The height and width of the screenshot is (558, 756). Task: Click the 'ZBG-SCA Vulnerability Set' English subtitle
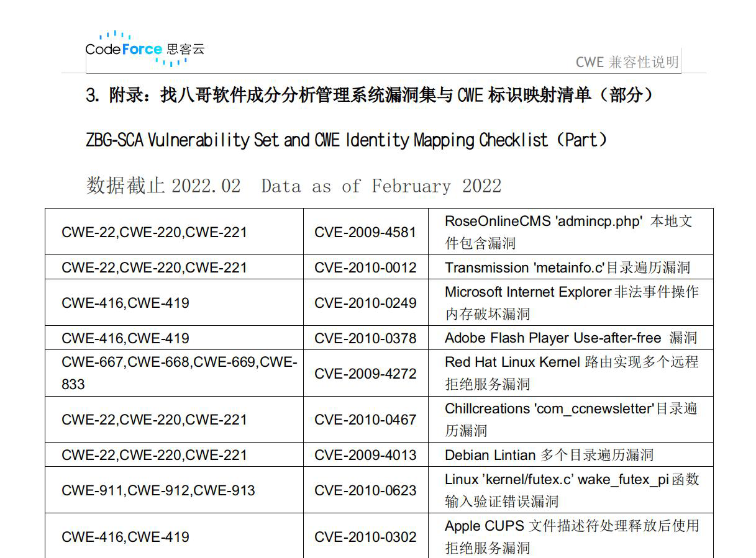347,140
